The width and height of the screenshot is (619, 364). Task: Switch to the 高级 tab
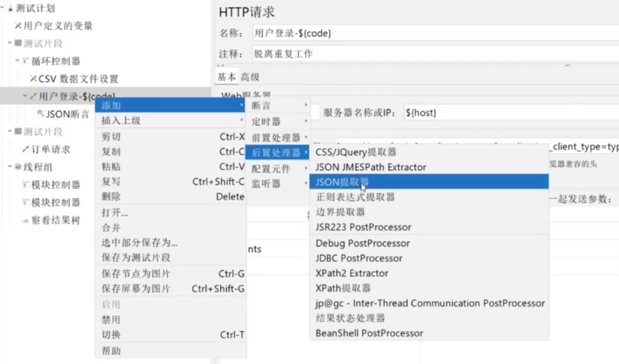pyautogui.click(x=250, y=77)
